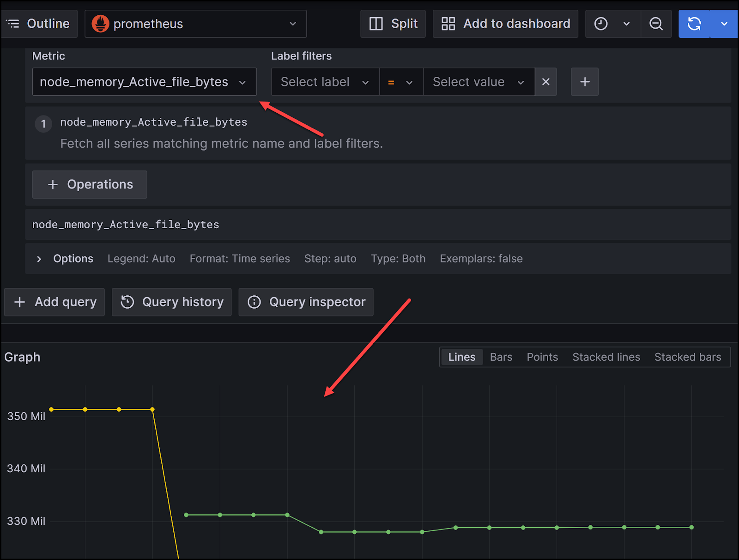Click the Label filters heading

point(301,56)
